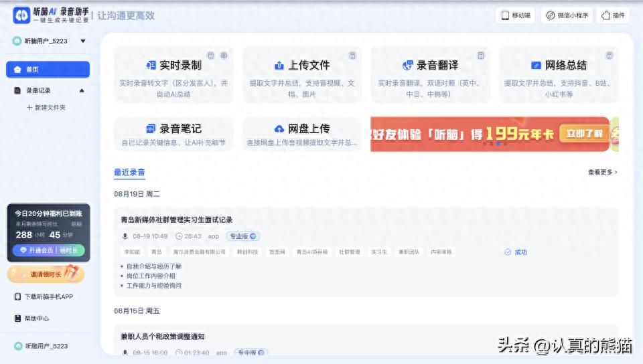Click the bottom 听脑用户_5223 profile entry
This screenshot has width=643, height=364.
coord(41,346)
